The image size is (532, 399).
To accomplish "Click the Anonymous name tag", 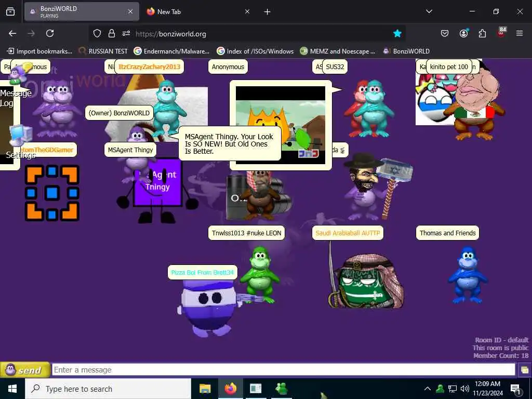I will (228, 67).
